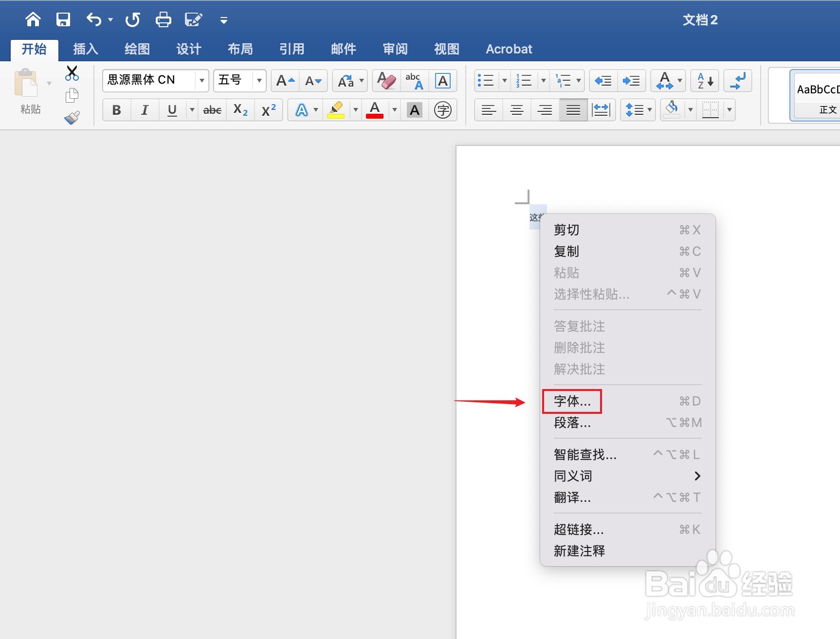Open the font size dropdown 五号
840x639 pixels.
point(259,81)
